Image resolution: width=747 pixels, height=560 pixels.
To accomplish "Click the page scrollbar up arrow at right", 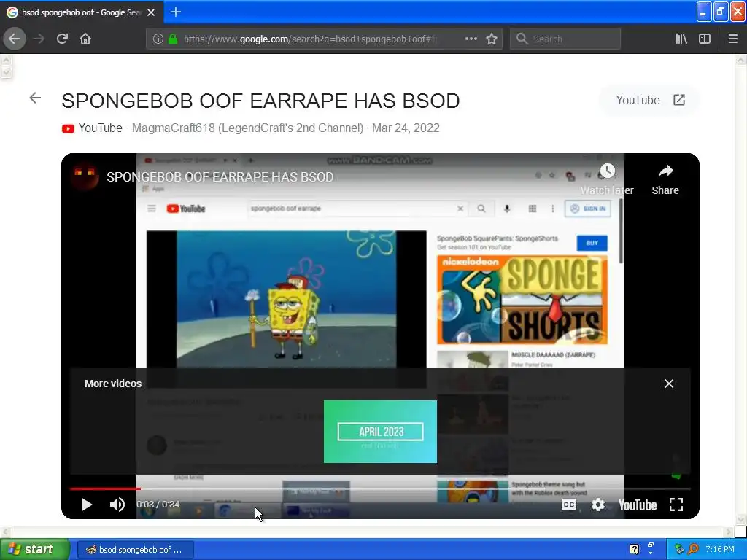I will (741, 60).
